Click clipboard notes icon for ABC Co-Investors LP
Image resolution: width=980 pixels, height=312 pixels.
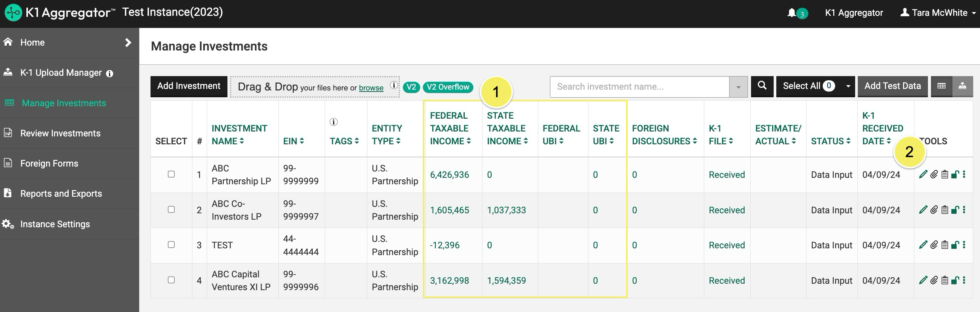coord(944,210)
